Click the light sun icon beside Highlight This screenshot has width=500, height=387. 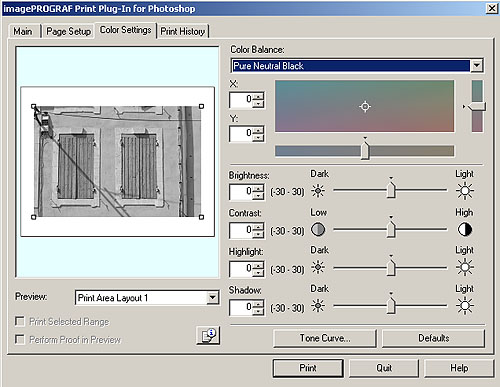tap(465, 267)
